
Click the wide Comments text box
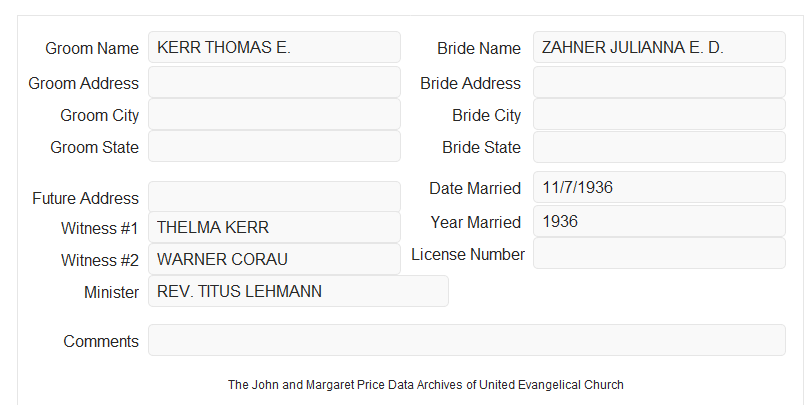point(467,340)
